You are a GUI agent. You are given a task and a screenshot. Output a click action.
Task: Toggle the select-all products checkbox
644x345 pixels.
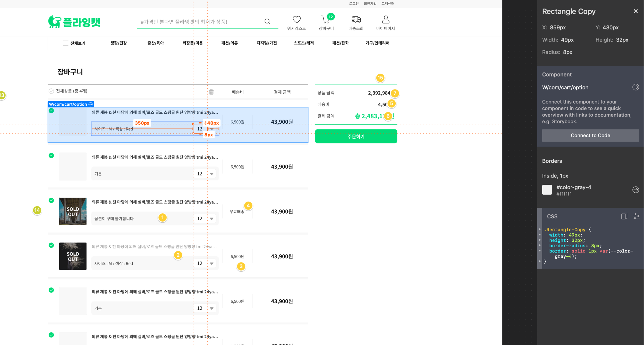pos(51,91)
